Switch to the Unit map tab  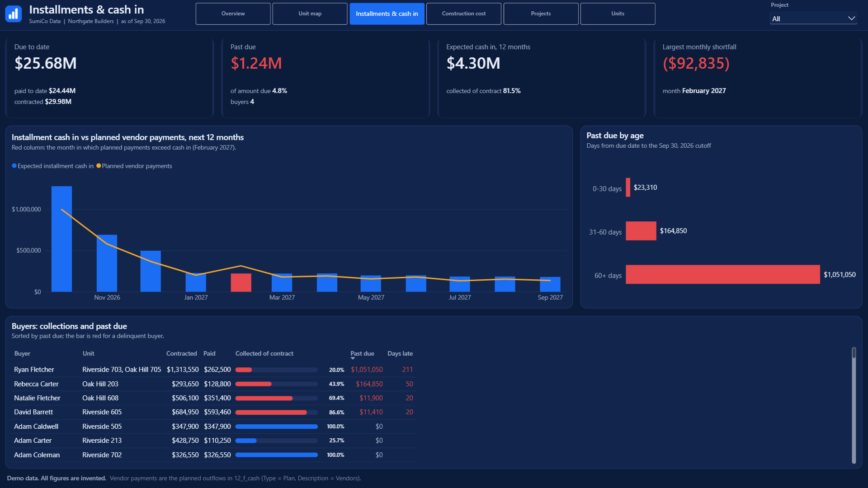(310, 14)
